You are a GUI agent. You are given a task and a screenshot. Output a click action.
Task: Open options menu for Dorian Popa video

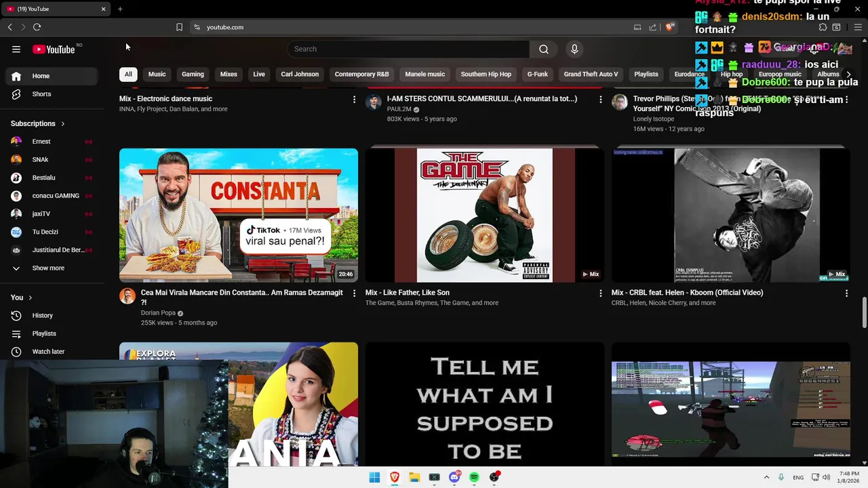(x=354, y=293)
